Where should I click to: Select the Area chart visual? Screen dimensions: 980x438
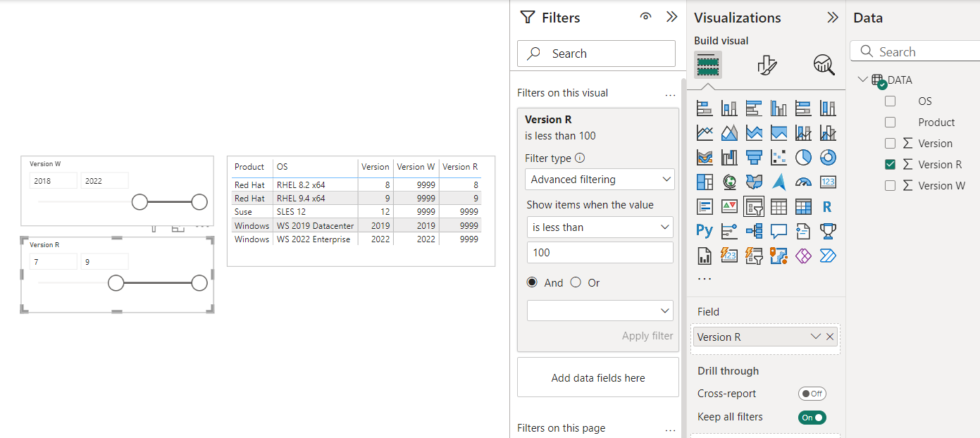point(729,132)
